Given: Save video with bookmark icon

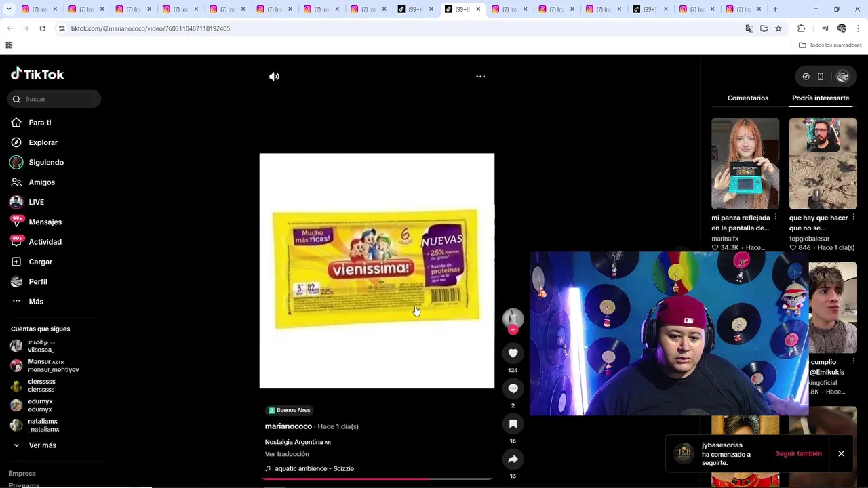Looking at the screenshot, I should (513, 424).
